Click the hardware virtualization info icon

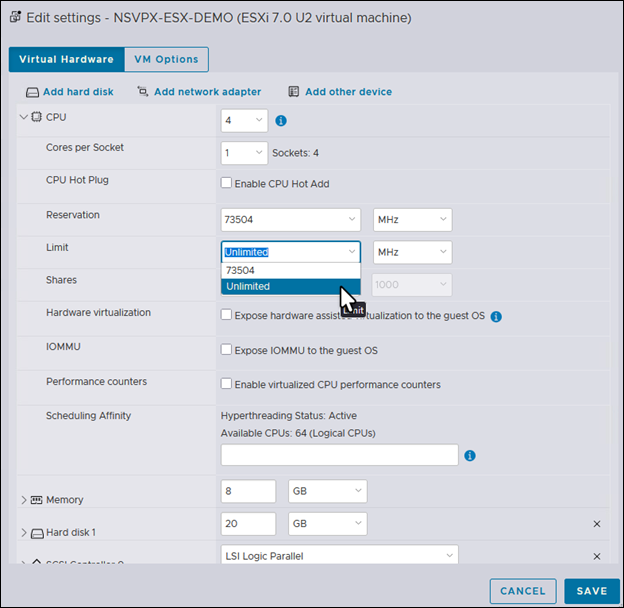pos(496,316)
